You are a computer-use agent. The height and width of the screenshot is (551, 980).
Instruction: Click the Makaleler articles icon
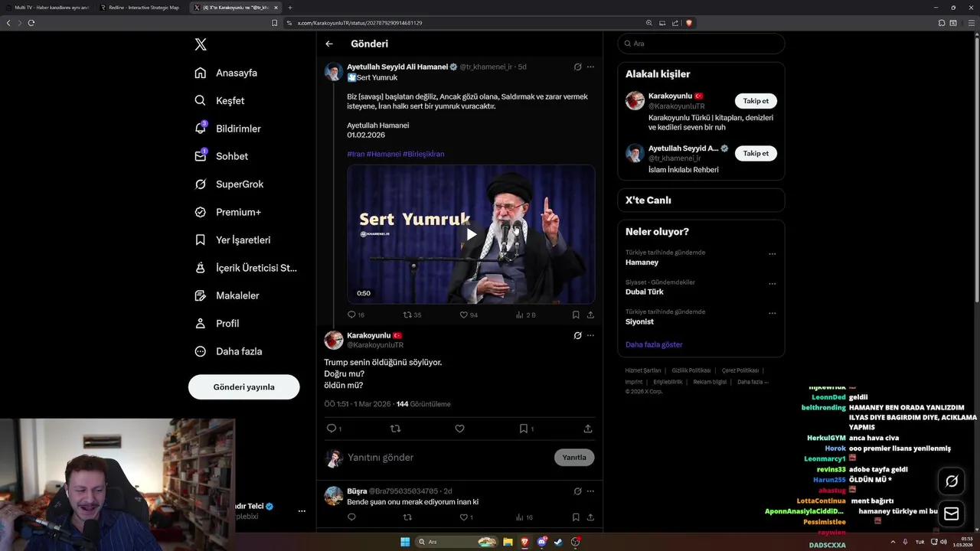pyautogui.click(x=201, y=295)
